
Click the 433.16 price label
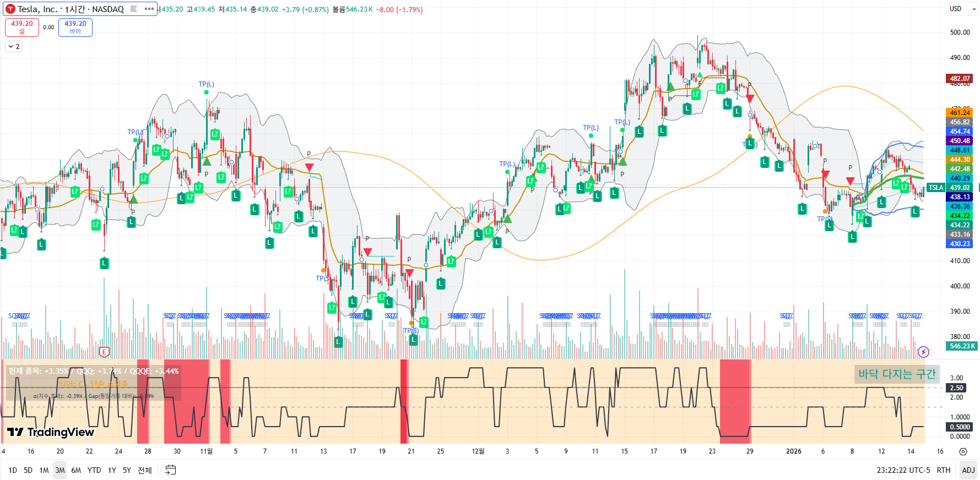click(960, 234)
